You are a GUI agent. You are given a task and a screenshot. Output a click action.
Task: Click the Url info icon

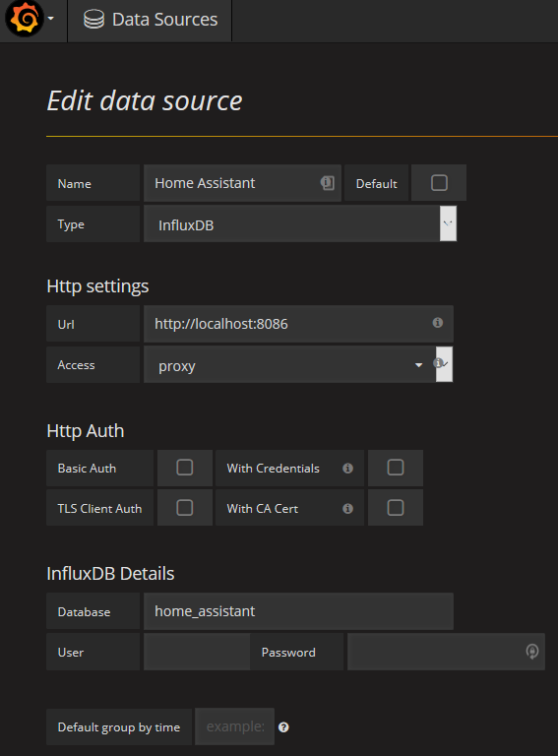coord(438,323)
